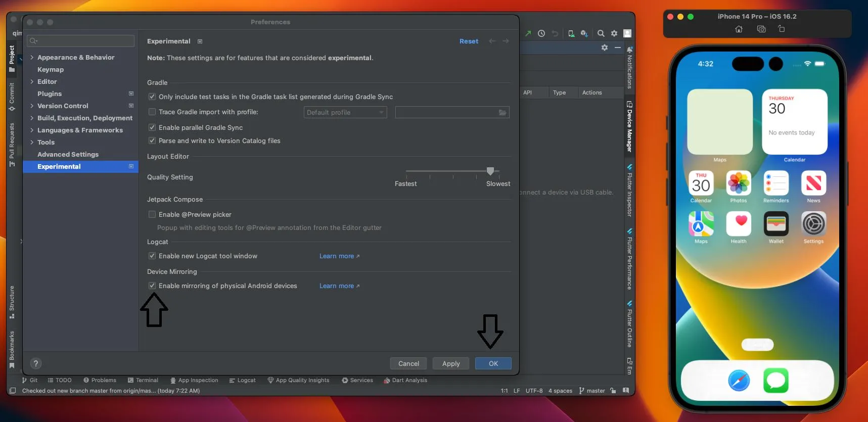The height and width of the screenshot is (422, 868).
Task: Open IDE settings gear in main toolbar
Action: (614, 33)
